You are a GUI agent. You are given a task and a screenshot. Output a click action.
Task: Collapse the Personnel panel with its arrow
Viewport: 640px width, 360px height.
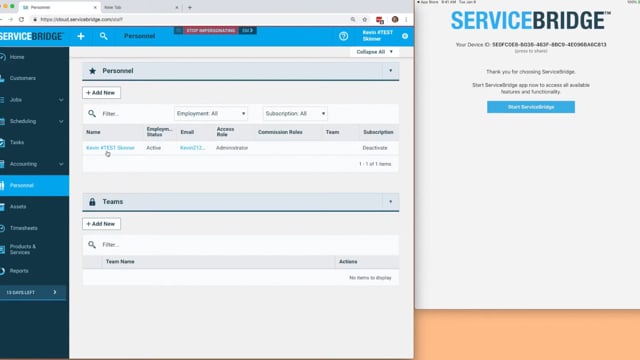391,71
